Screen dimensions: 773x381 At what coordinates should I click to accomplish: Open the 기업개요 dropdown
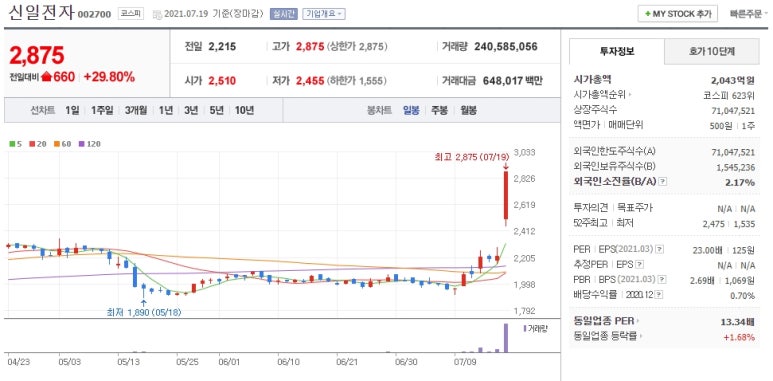point(324,14)
